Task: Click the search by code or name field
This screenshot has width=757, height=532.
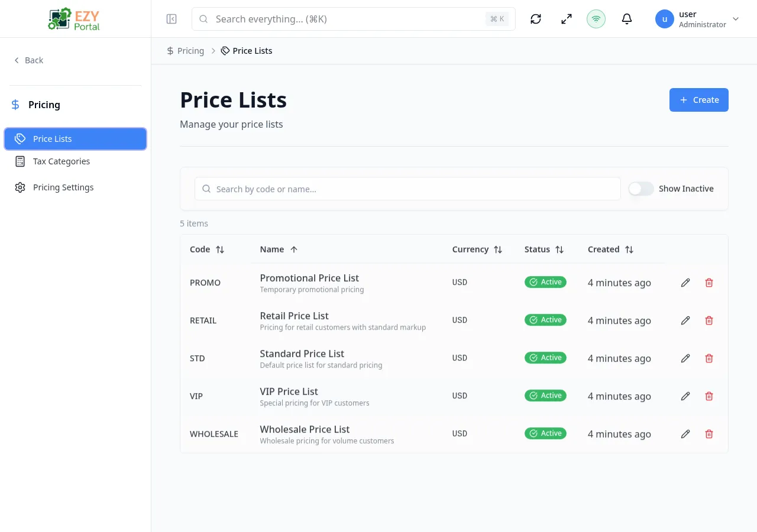Action: [407, 189]
